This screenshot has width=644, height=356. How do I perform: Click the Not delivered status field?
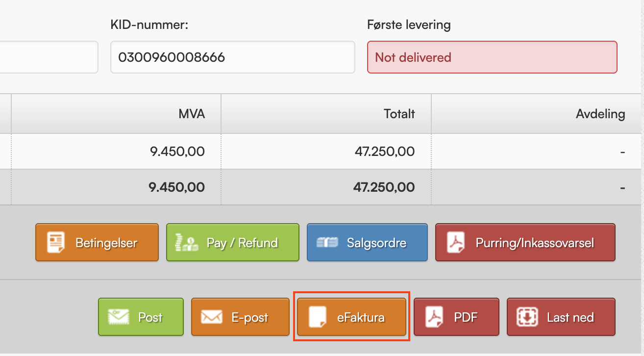492,57
